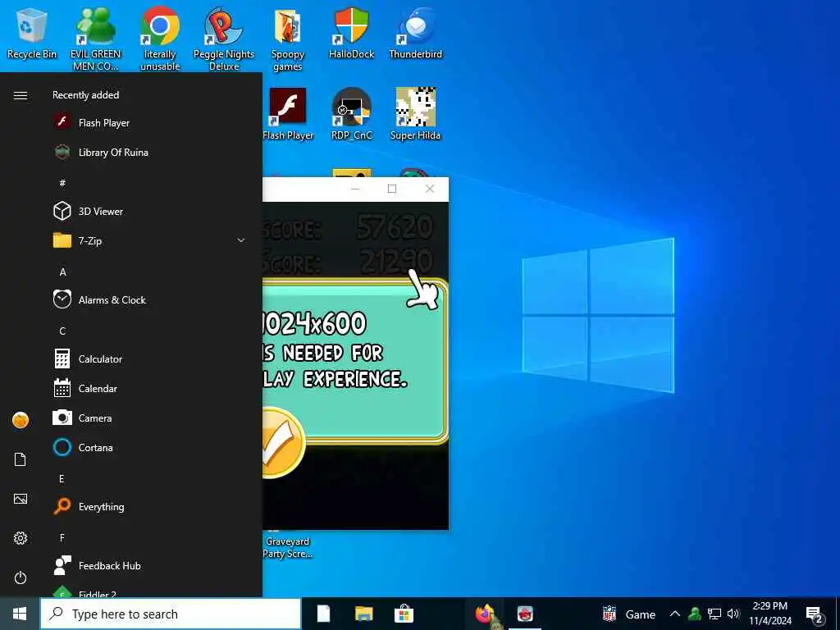The image size is (840, 630).
Task: Select Peggle Nights Deluxe desktop icon
Action: (223, 39)
